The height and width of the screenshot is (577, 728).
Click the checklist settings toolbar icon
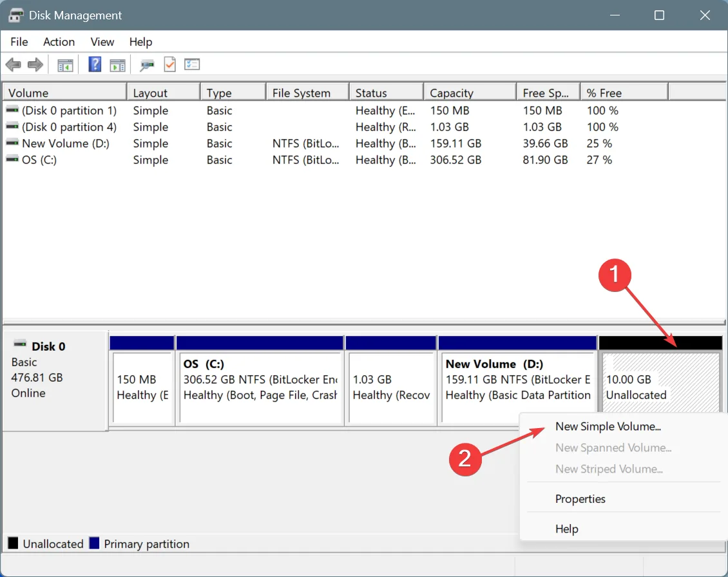point(192,64)
